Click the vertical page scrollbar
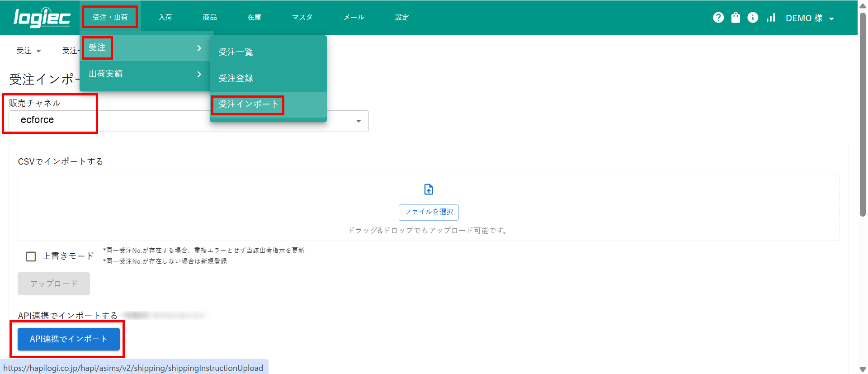Image resolution: width=868 pixels, height=374 pixels. [863, 113]
